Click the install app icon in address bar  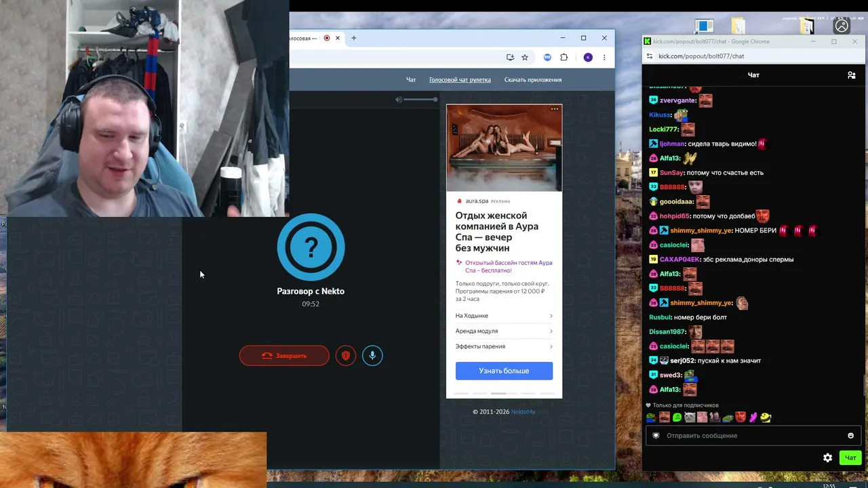click(x=510, y=58)
